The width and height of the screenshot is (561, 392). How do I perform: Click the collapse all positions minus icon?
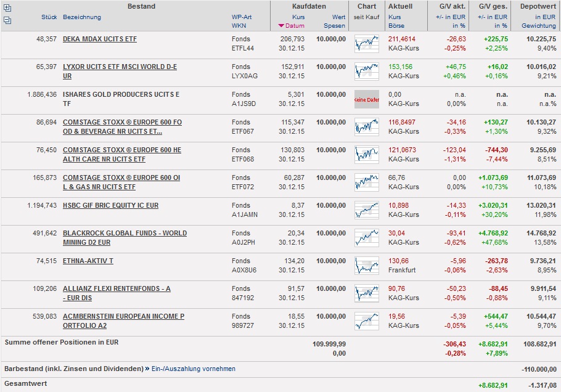(x=7, y=20)
